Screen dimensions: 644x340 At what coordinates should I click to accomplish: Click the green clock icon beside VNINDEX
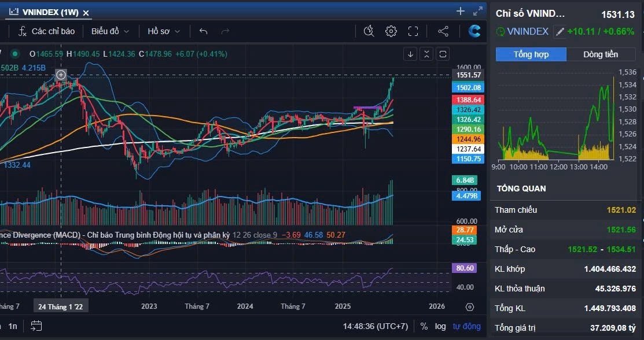(501, 31)
